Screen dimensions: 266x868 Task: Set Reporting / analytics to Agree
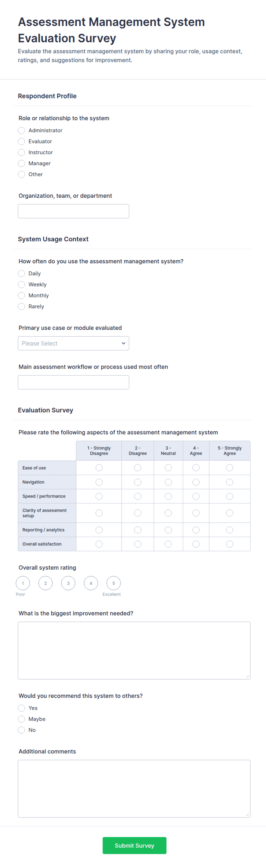pyautogui.click(x=196, y=530)
